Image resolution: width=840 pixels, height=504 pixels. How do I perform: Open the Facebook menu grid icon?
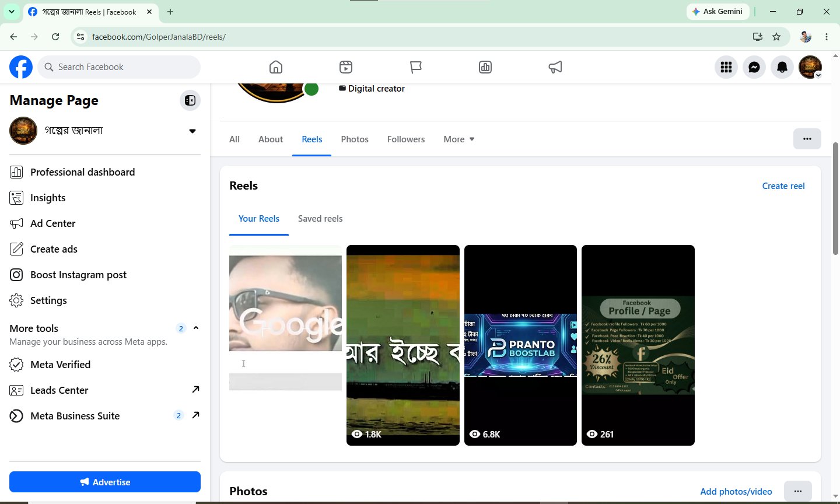pyautogui.click(x=726, y=67)
